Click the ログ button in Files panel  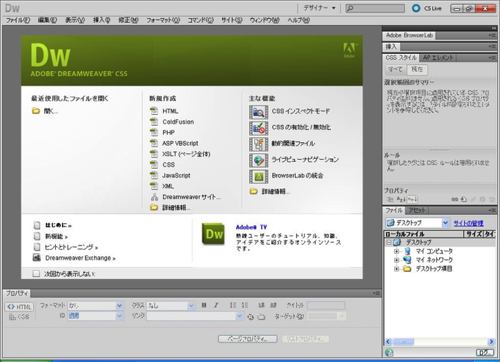pos(485,352)
